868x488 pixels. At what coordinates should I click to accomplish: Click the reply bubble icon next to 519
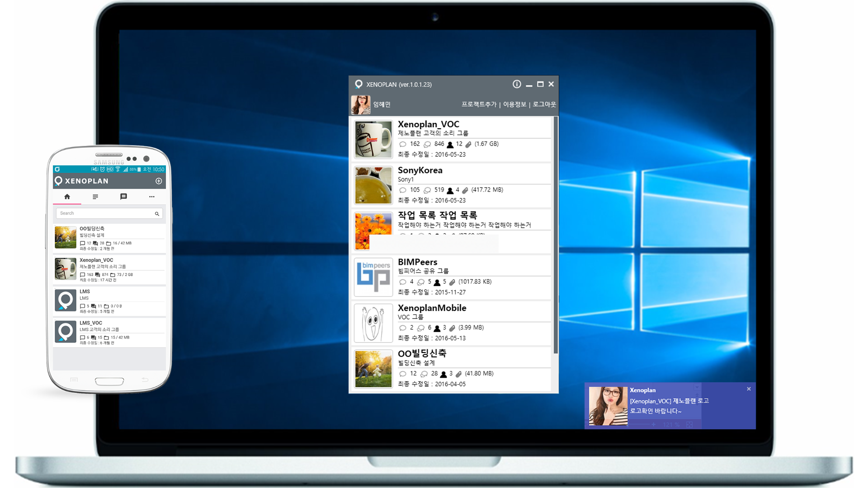pos(427,190)
